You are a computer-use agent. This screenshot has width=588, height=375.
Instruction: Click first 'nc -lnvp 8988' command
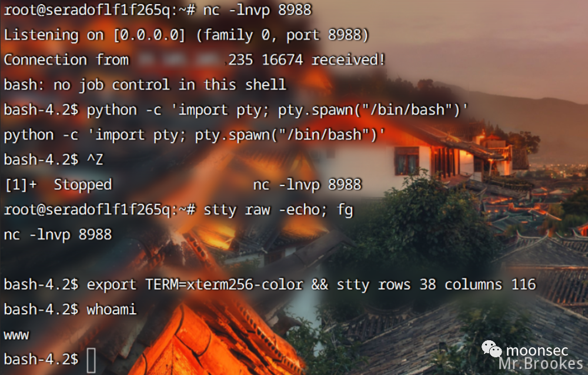[258, 10]
